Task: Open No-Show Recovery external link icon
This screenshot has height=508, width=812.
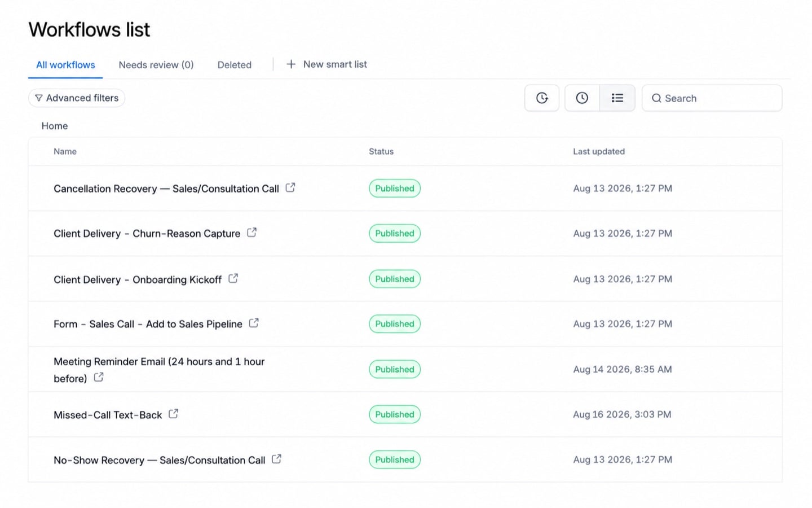Action: click(x=276, y=459)
